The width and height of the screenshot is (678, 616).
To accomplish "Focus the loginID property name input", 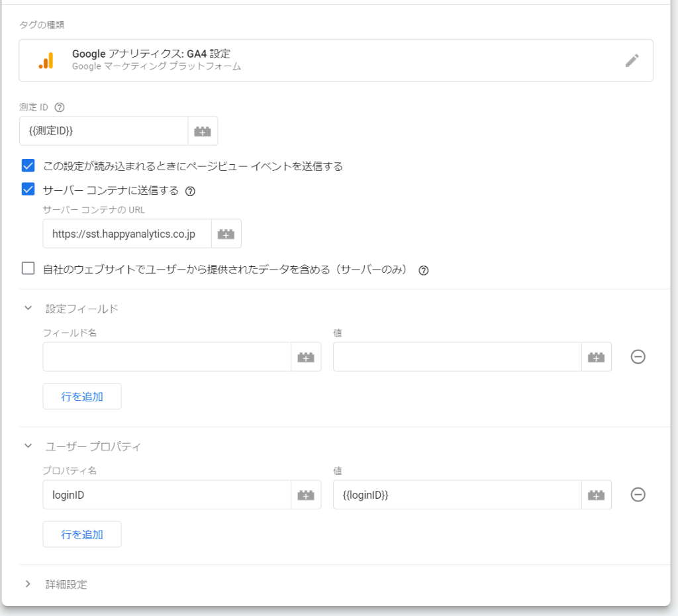I will [x=167, y=495].
